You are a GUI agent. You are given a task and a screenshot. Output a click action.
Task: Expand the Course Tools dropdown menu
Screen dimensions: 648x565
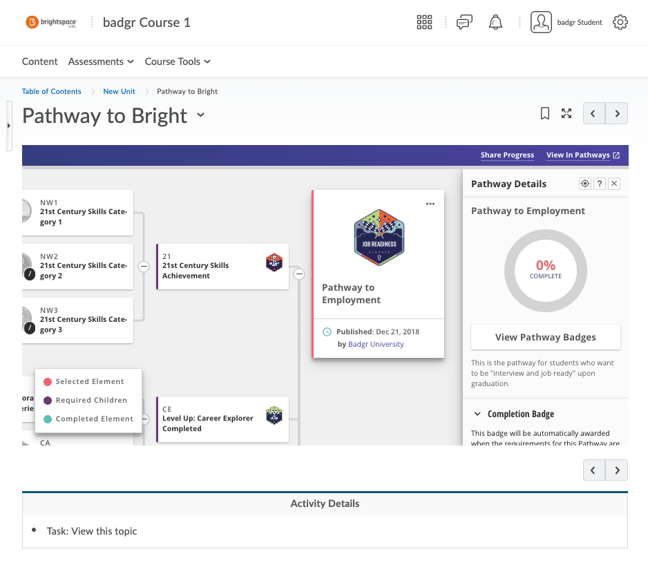point(178,62)
